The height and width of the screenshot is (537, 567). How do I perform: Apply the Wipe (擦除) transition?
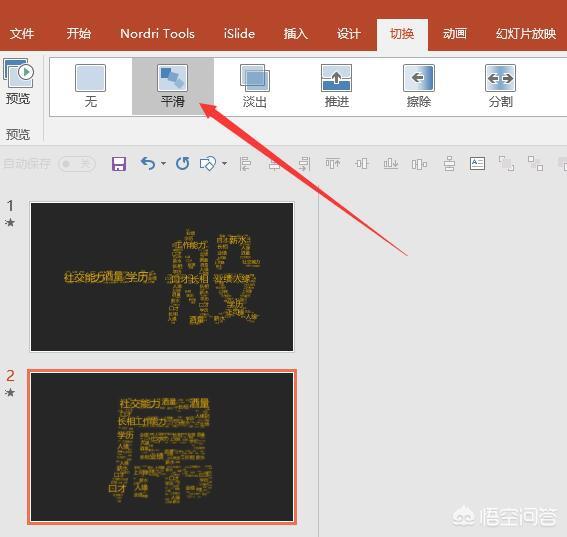pyautogui.click(x=418, y=86)
